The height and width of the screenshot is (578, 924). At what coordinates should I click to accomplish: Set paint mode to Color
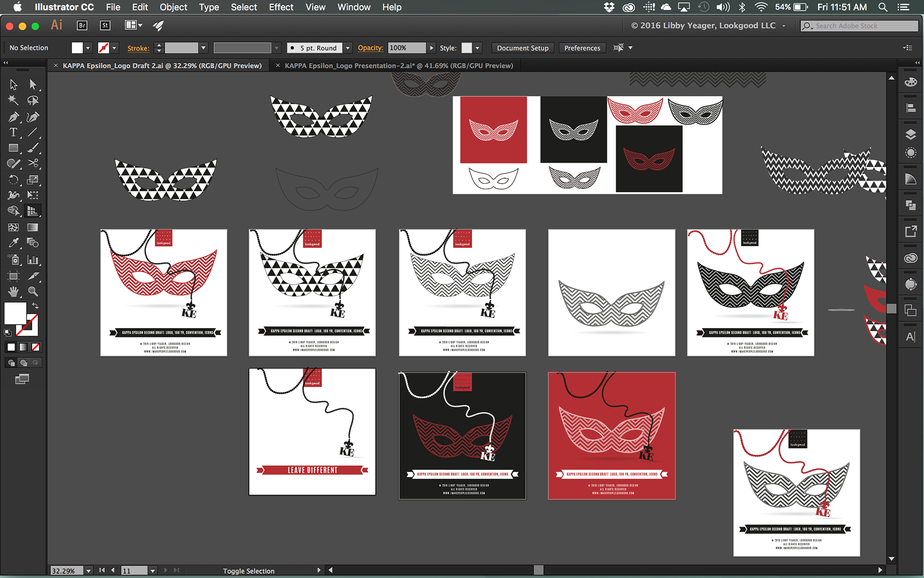pyautogui.click(x=11, y=347)
